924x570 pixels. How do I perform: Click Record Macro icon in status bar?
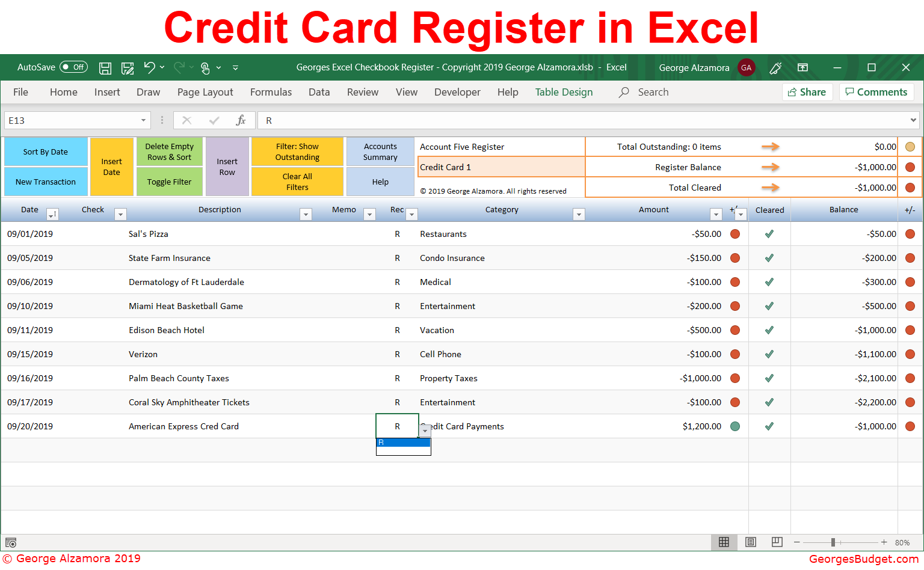pyautogui.click(x=11, y=542)
